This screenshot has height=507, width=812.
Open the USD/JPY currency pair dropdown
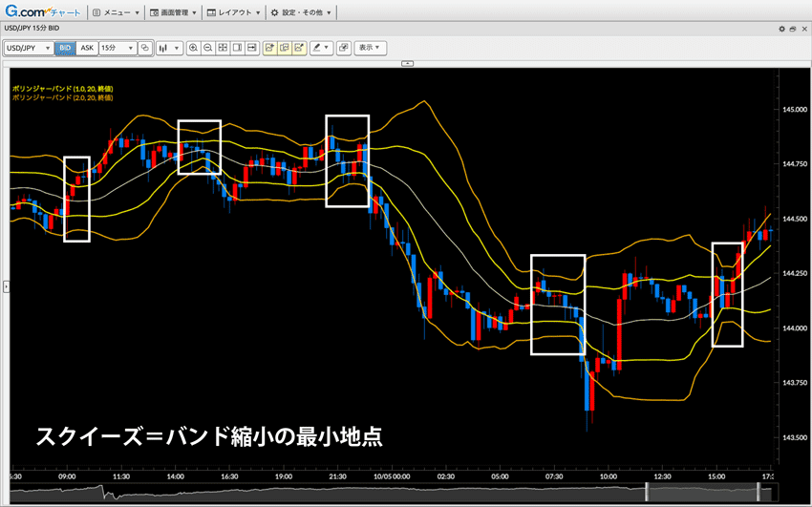point(29,47)
